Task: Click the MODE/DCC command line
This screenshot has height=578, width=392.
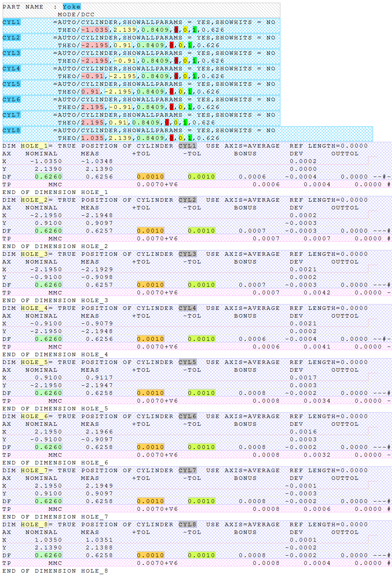Action: click(x=76, y=14)
